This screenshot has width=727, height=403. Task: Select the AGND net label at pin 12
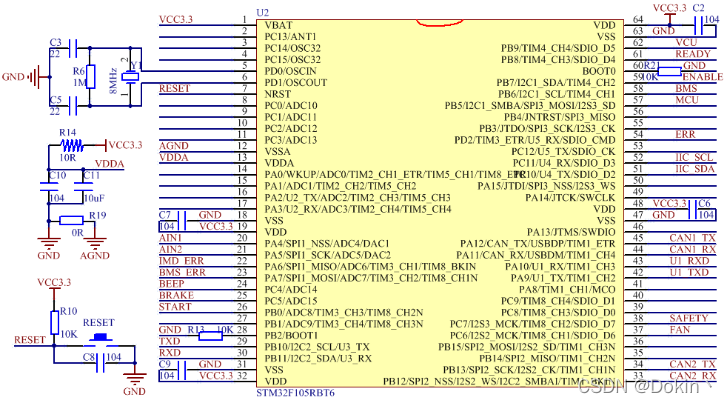point(174,146)
